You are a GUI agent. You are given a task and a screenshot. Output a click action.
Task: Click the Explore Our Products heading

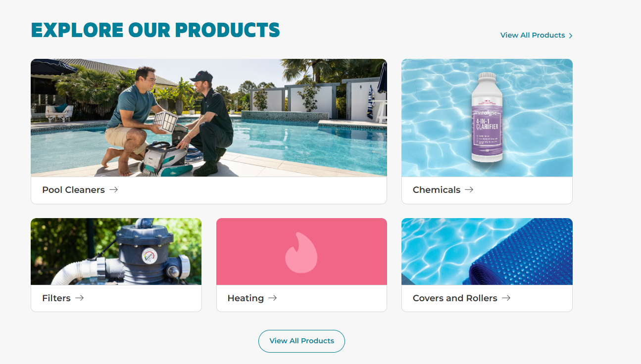(x=155, y=30)
